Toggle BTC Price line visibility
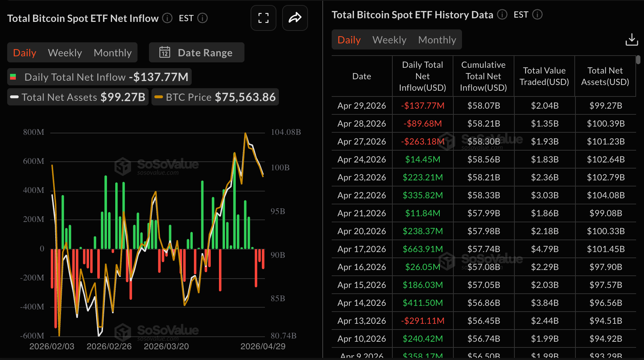The width and height of the screenshot is (644, 360). click(215, 97)
